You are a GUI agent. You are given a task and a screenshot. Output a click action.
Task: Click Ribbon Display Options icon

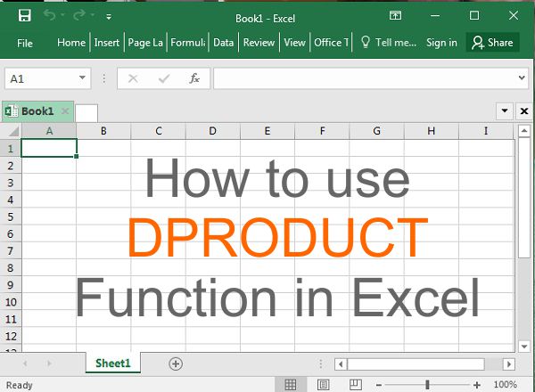pos(395,15)
